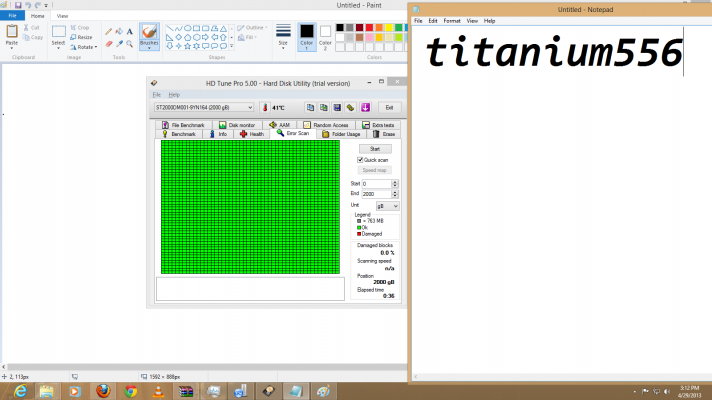Image resolution: width=712 pixels, height=400 pixels.
Task: Open Firefox from the taskbar
Action: [x=103, y=391]
